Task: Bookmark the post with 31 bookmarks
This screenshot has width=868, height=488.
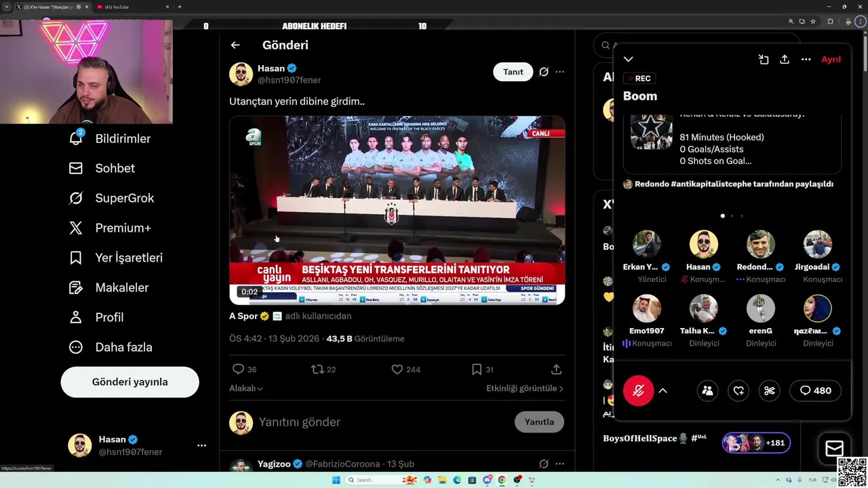Action: [x=477, y=369]
